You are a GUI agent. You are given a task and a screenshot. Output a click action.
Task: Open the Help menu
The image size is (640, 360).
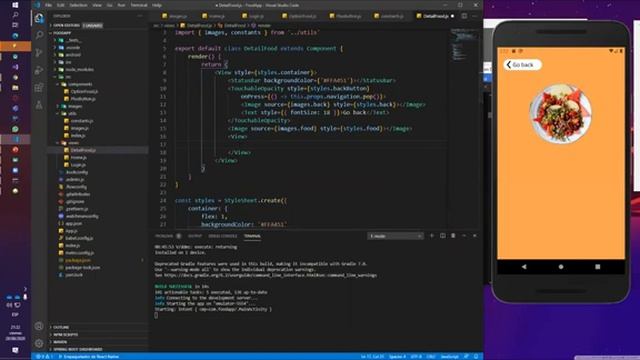(157, 5)
